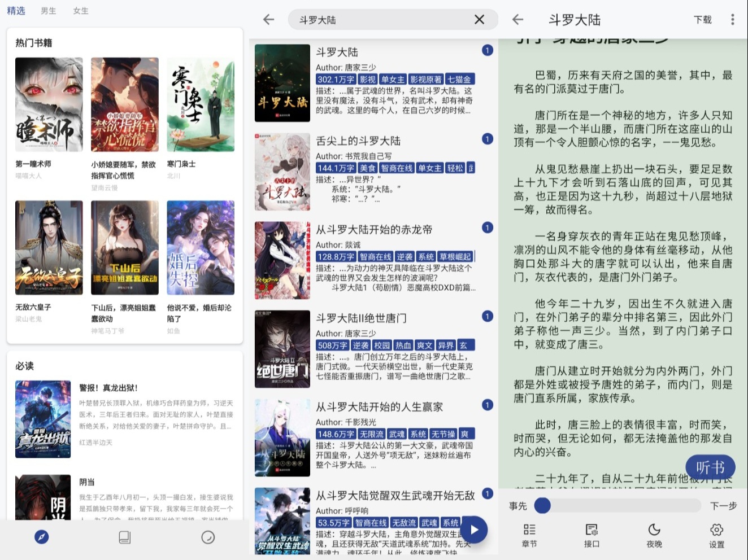Image resolution: width=748 pixels, height=560 pixels.
Task: Click the search field containing 斗罗大陆
Action: (x=393, y=20)
